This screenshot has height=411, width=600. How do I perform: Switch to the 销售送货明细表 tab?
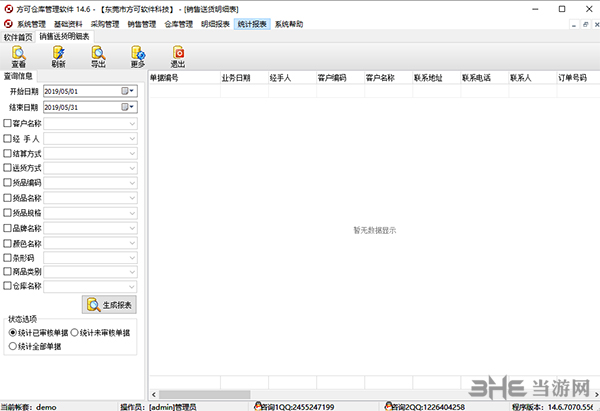tap(64, 36)
